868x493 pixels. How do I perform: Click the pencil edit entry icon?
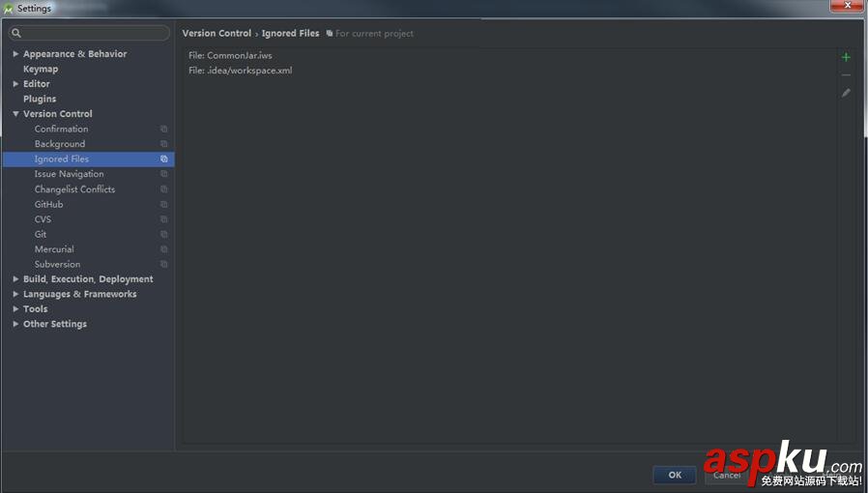[x=846, y=93]
